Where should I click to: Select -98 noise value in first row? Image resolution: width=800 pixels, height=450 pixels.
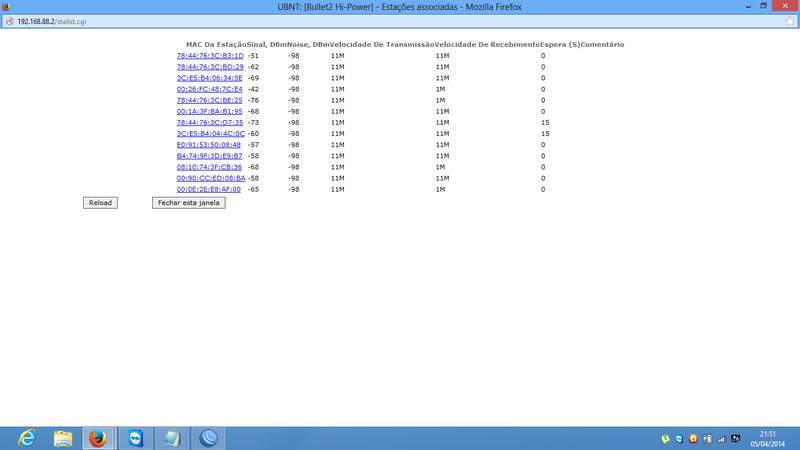(x=294, y=56)
